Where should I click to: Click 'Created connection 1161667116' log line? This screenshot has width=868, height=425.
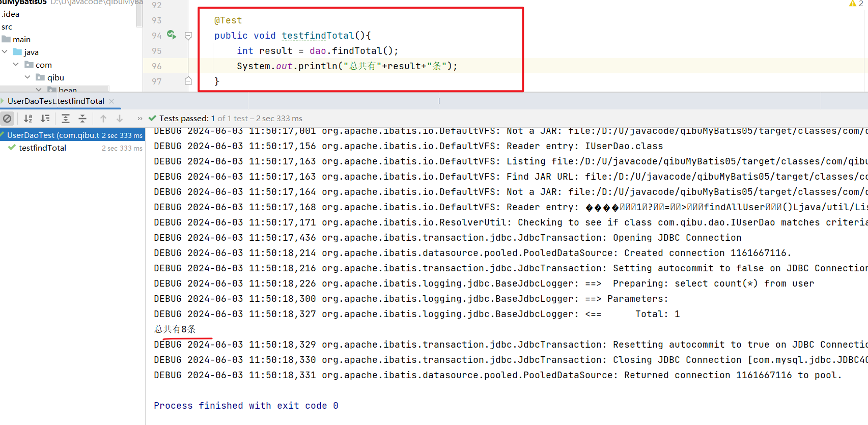point(472,253)
